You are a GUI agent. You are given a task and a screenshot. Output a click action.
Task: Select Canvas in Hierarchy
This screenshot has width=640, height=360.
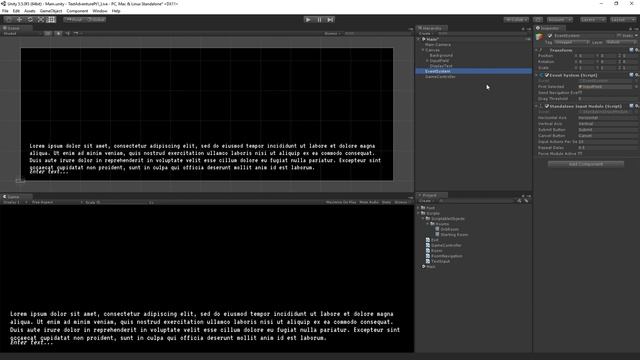432,50
